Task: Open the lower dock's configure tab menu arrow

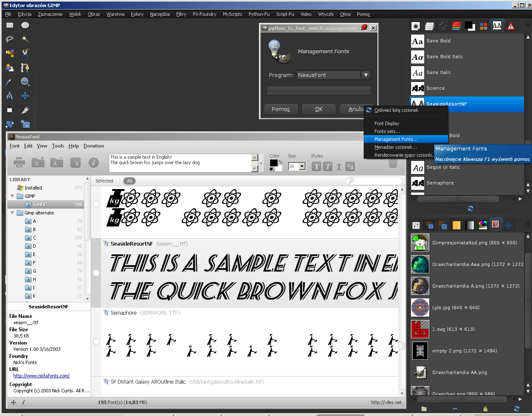Action: click(527, 224)
